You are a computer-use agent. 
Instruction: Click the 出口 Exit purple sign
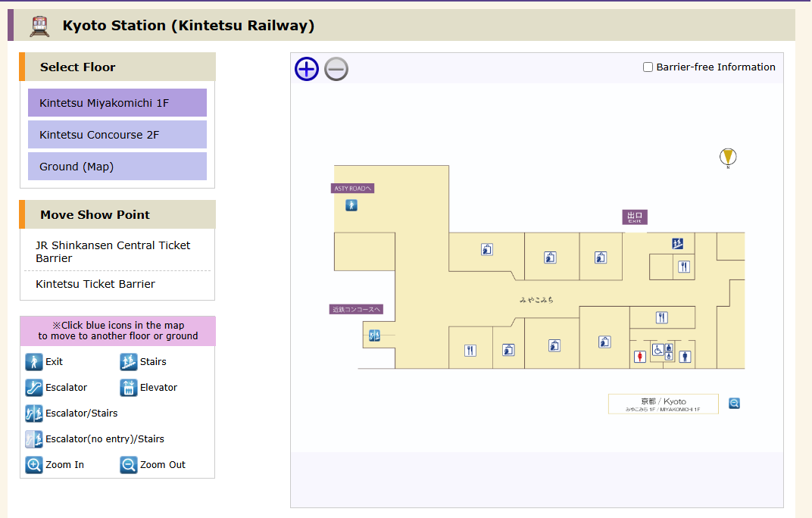tap(635, 217)
